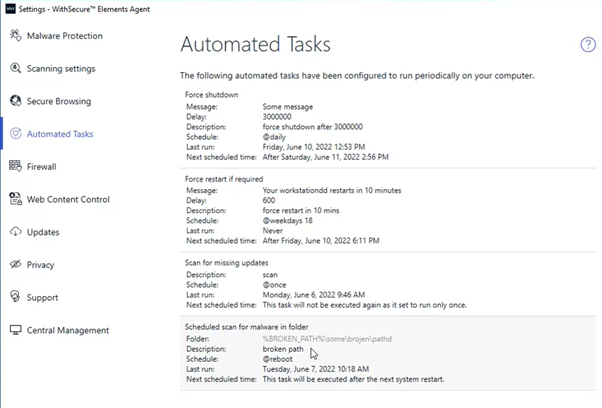Click the Support headset icon
The image size is (602, 408).
[x=15, y=297]
